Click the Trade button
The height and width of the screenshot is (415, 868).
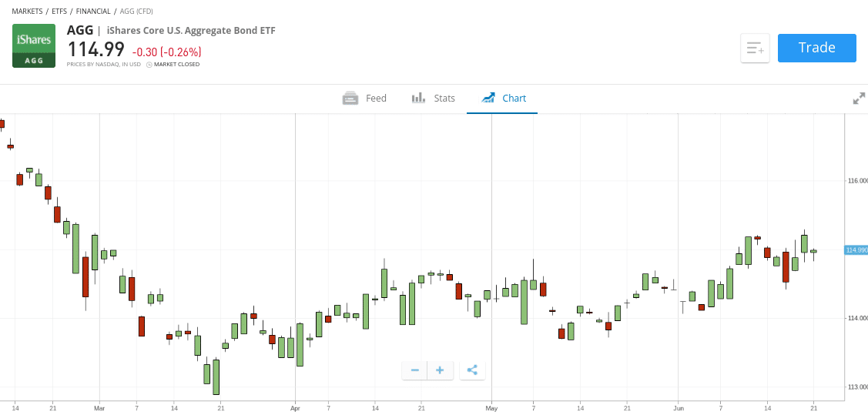[816, 48]
